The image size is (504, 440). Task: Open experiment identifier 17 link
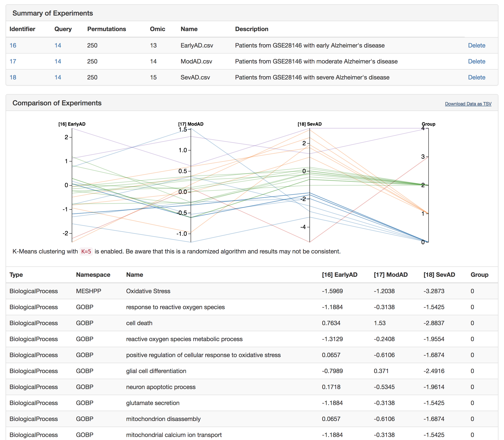pyautogui.click(x=13, y=61)
